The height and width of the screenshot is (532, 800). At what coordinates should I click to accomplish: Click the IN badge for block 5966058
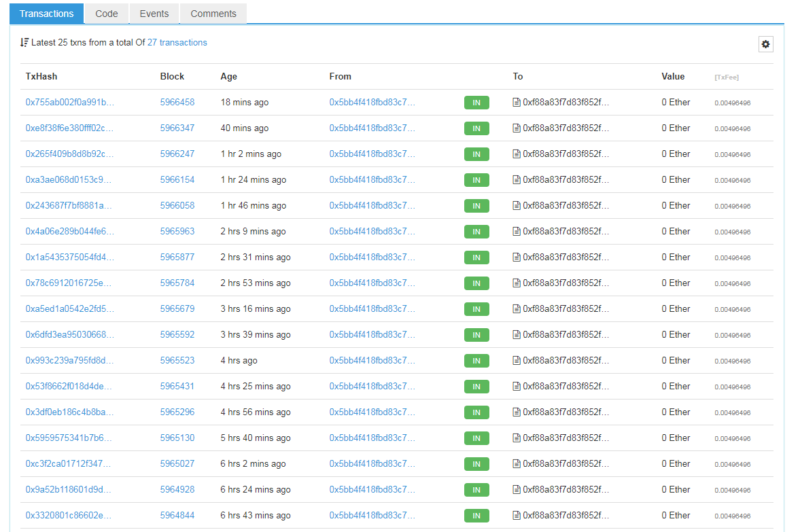476,206
